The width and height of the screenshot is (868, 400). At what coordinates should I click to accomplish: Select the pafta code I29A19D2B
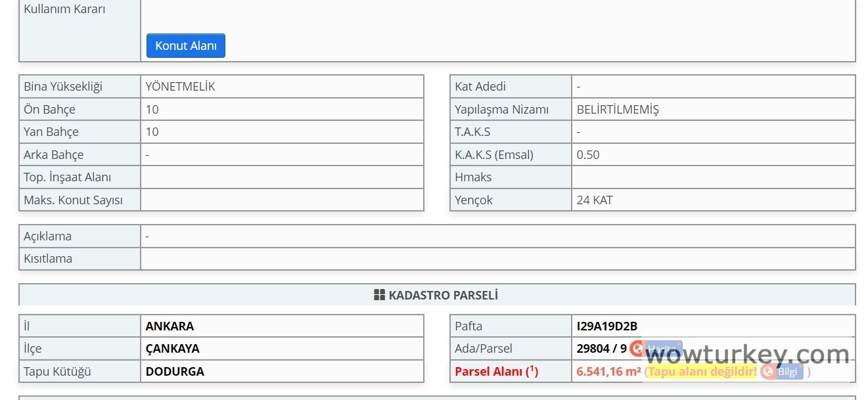point(607,326)
